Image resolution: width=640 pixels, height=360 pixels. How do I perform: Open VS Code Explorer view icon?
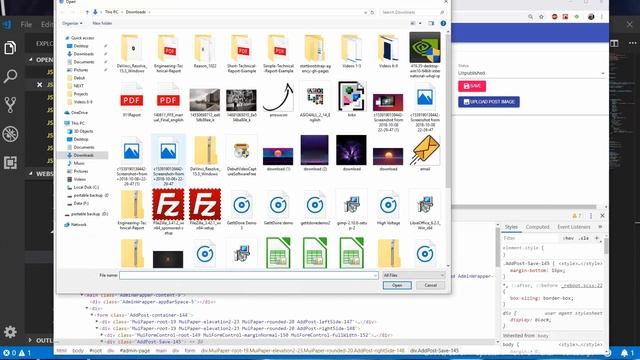(x=10, y=48)
